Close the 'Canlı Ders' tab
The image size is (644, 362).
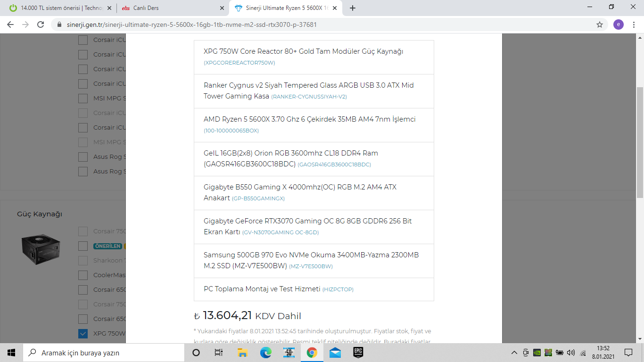223,8
